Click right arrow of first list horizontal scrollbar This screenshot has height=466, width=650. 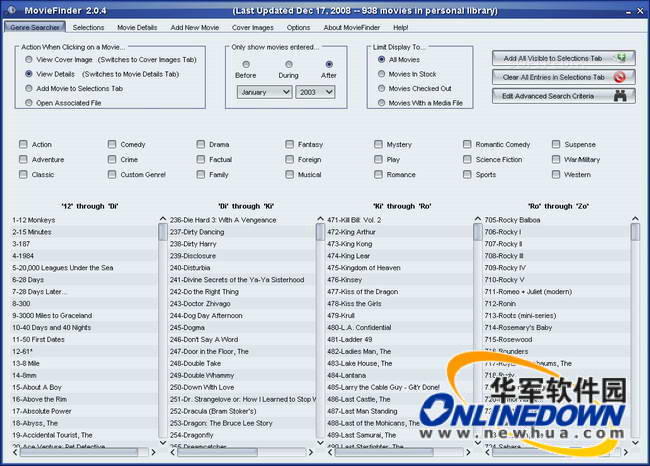tap(153, 452)
